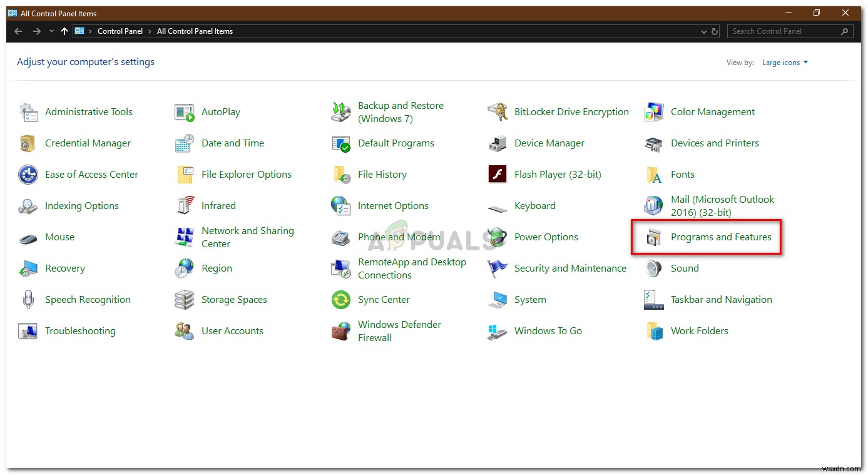Expand the recent locations dropdown arrow

click(x=51, y=31)
